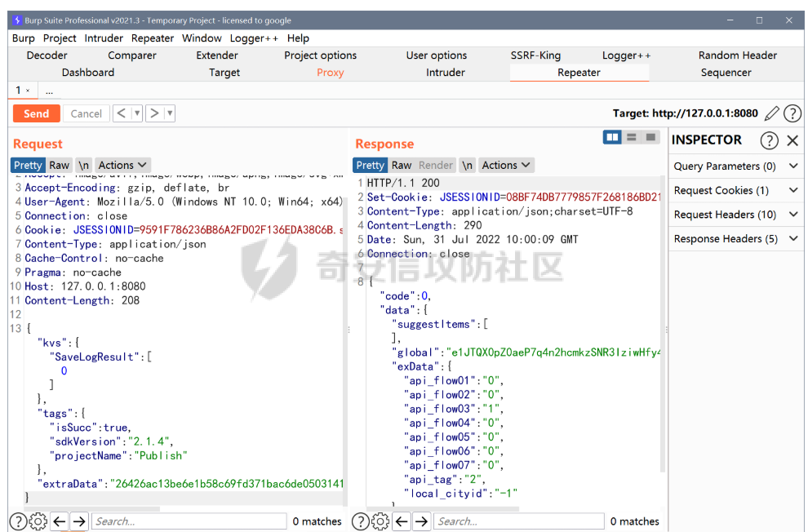Switch to the Proxy tab
This screenshot has width=808, height=532.
pyautogui.click(x=331, y=73)
